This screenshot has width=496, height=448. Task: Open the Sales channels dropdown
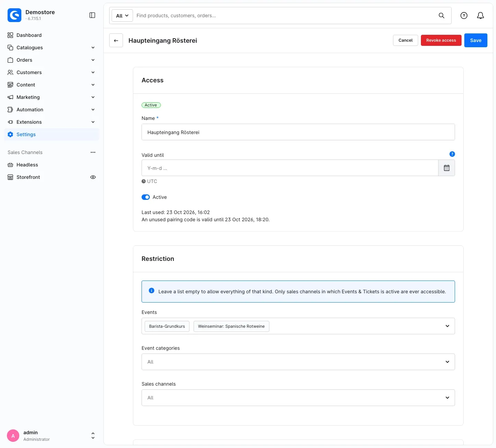pyautogui.click(x=298, y=398)
